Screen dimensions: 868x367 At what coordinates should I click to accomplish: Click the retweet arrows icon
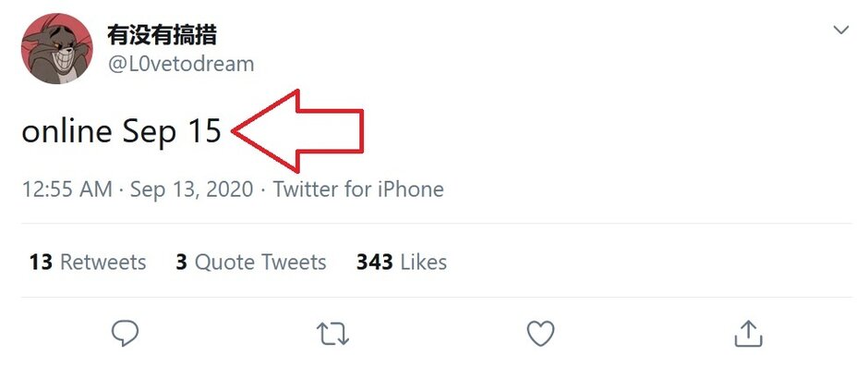coord(332,335)
